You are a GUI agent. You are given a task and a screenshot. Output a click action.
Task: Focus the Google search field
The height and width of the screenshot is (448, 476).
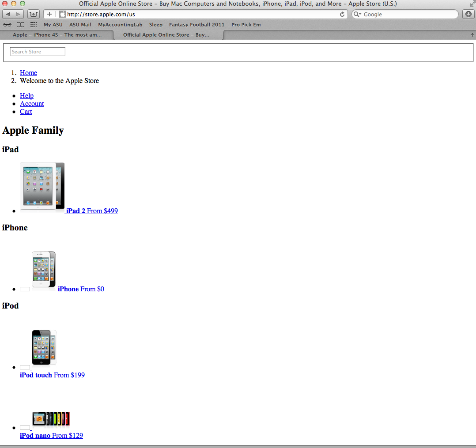coord(405,14)
